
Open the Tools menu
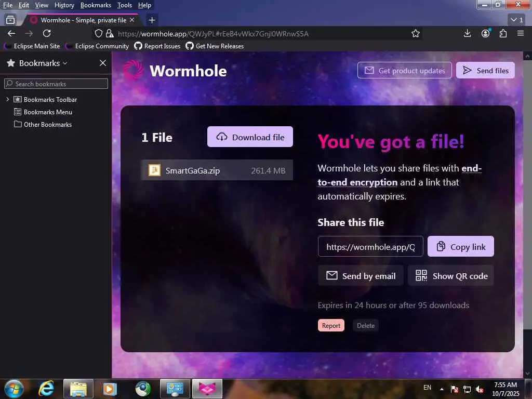(x=125, y=5)
